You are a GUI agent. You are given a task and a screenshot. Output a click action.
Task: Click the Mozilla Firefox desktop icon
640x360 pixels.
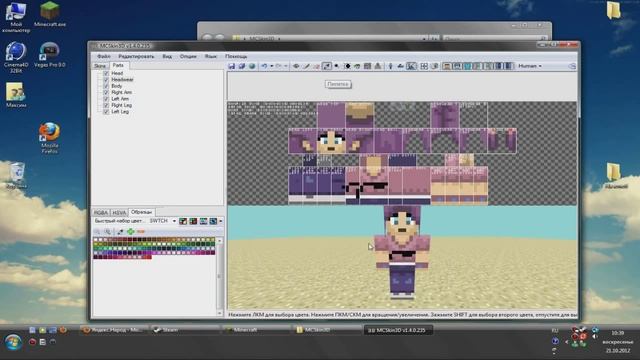tap(49, 138)
